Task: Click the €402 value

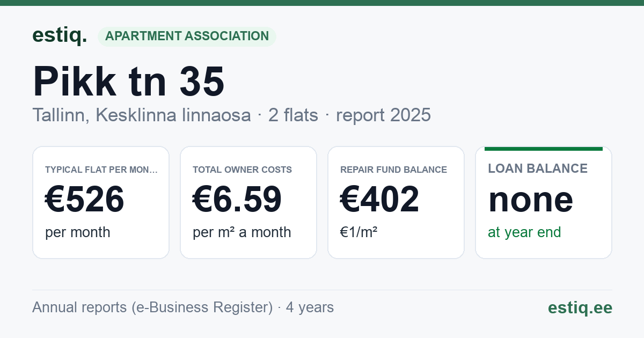Action: click(380, 200)
